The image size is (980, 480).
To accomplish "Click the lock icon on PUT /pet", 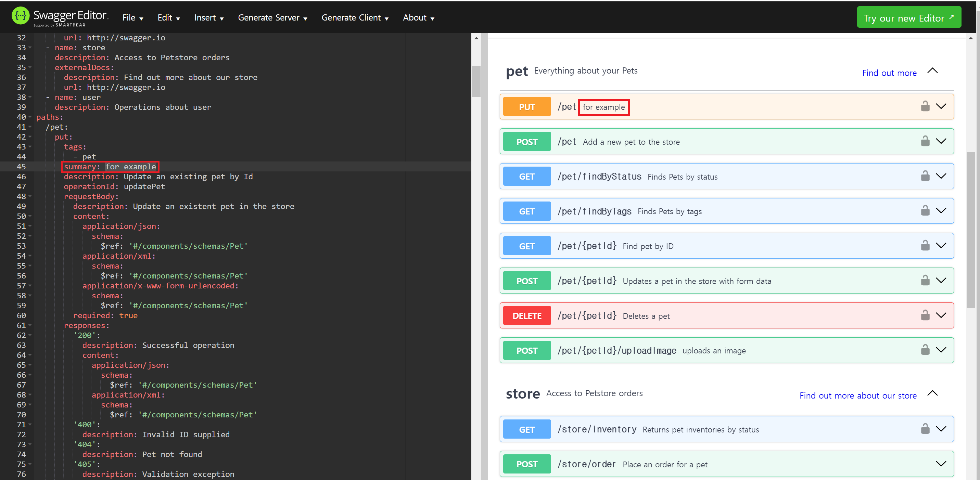I will (925, 106).
